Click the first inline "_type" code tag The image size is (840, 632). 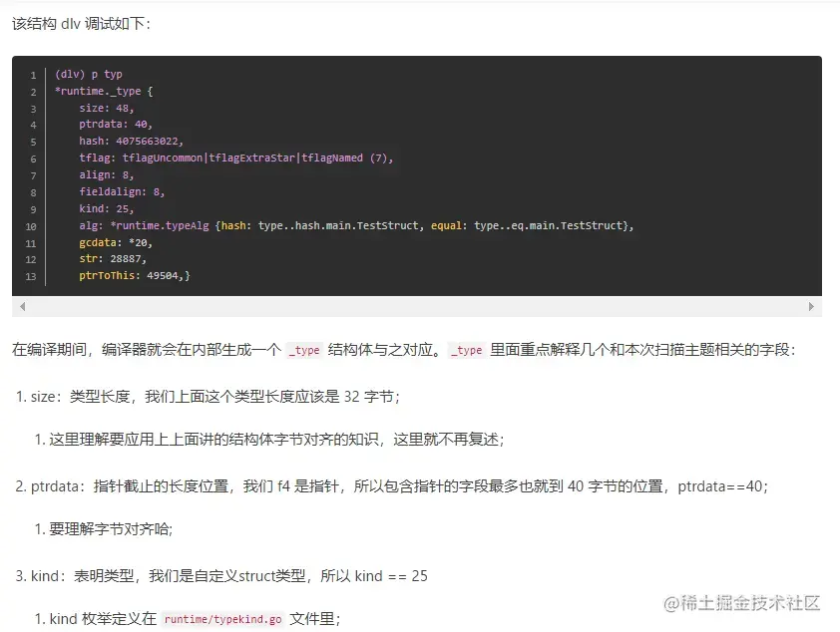point(304,350)
